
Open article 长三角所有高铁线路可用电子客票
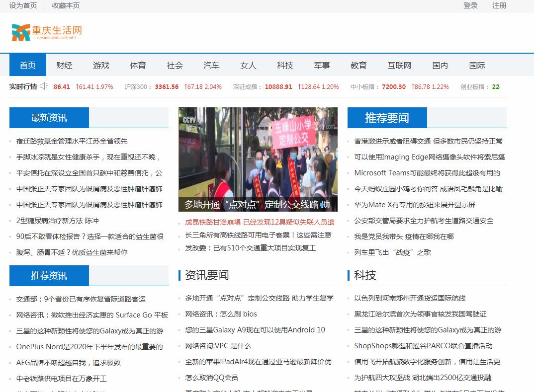pyautogui.click(x=258, y=235)
